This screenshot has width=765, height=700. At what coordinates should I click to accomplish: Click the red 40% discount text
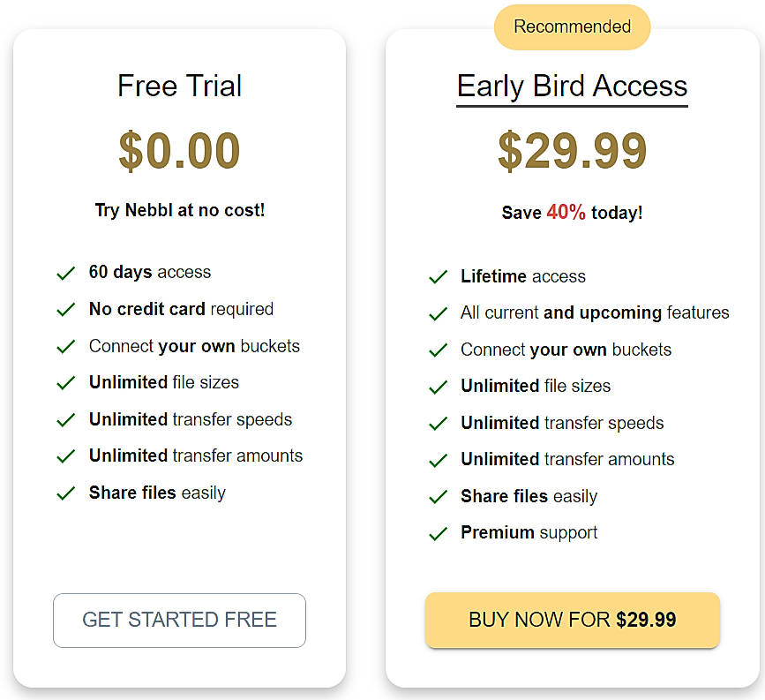pos(566,212)
